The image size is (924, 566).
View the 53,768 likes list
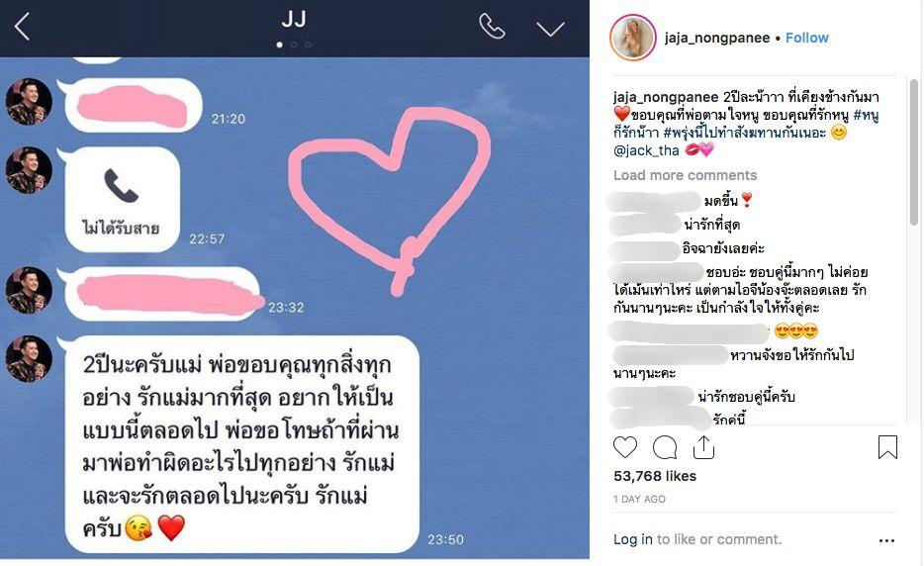[655, 476]
